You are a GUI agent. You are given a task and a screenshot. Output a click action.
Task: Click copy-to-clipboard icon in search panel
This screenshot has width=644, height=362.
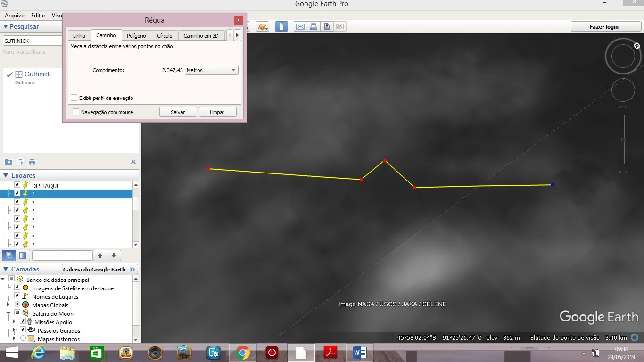(x=20, y=162)
